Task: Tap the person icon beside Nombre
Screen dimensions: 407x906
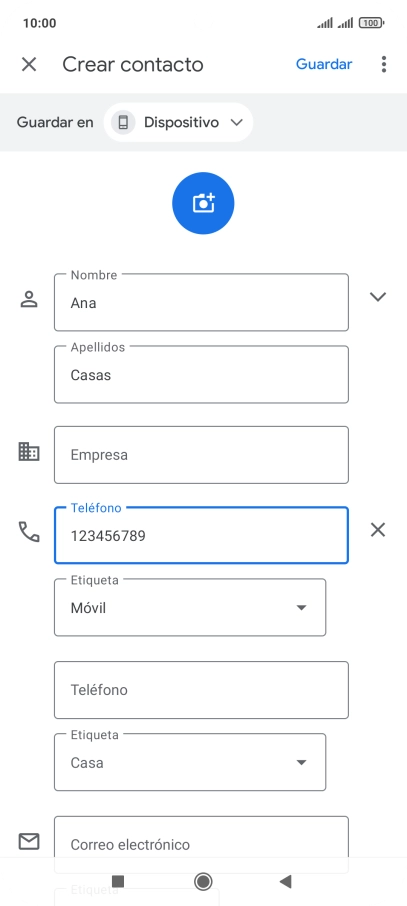Action: 29,299
